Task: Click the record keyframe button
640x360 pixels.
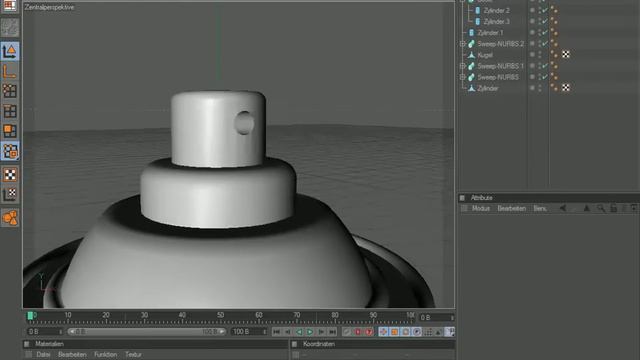Action: click(x=347, y=332)
